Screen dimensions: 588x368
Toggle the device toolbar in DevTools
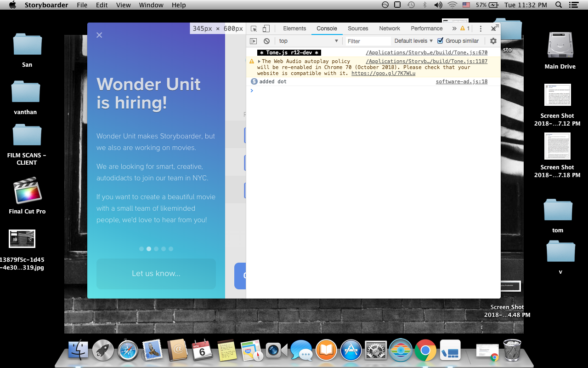pos(266,28)
